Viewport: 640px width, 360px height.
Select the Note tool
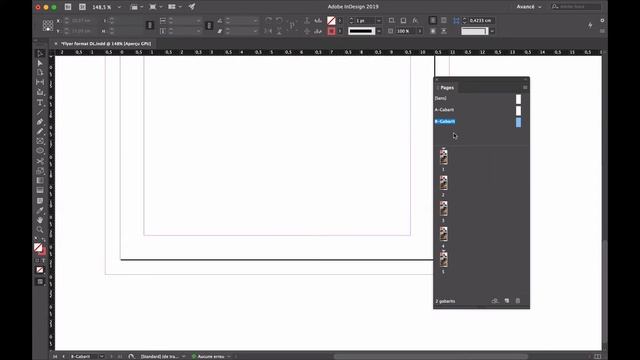40,200
